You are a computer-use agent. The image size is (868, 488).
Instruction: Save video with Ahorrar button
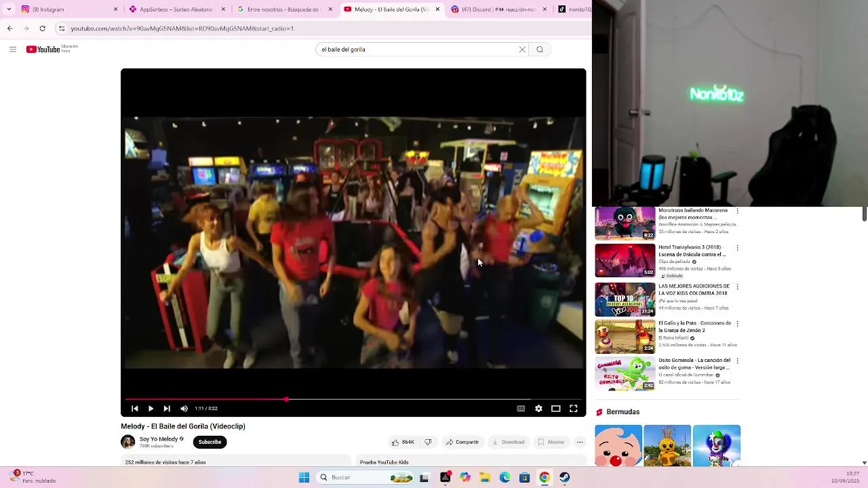pyautogui.click(x=551, y=442)
